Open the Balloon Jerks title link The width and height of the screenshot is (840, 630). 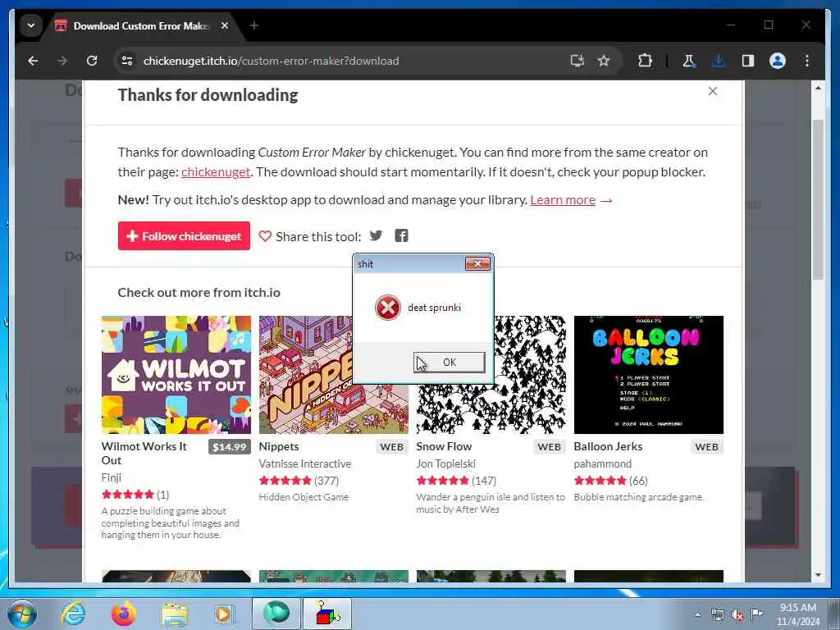click(608, 446)
